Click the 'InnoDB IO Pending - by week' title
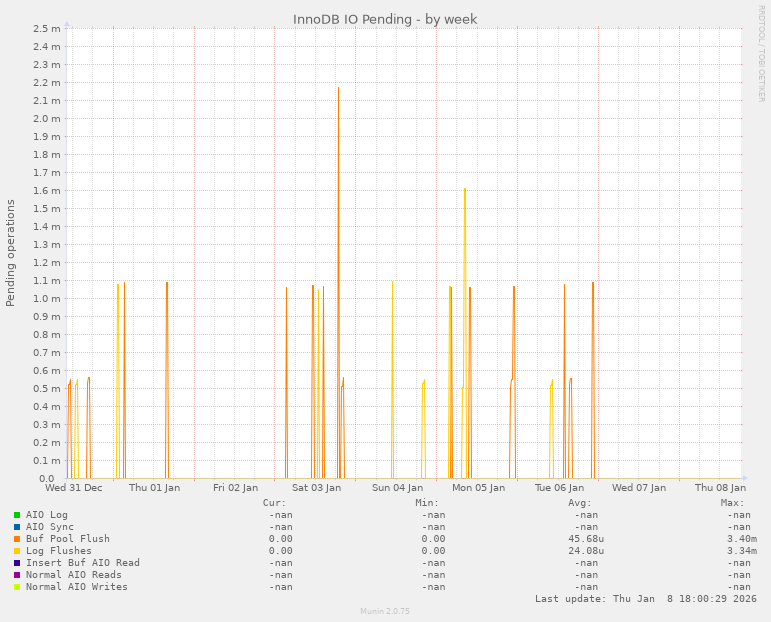 click(385, 19)
